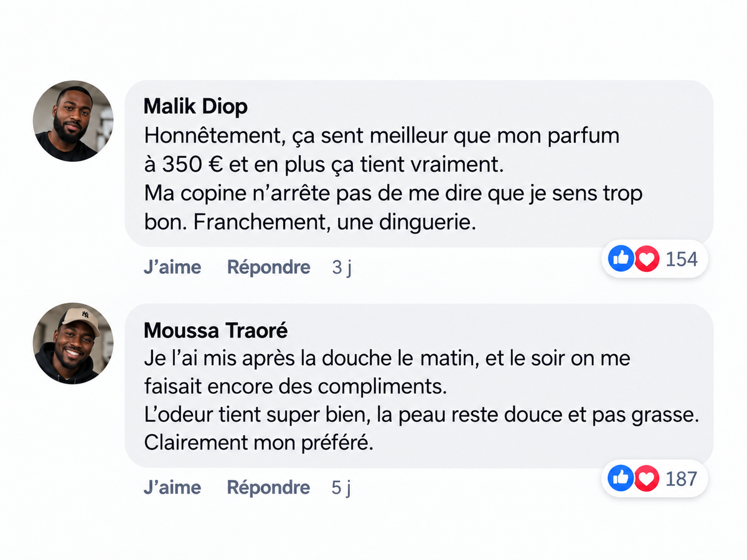
Task: Open Moussa Traoré's profile picture with cap
Action: (x=73, y=343)
